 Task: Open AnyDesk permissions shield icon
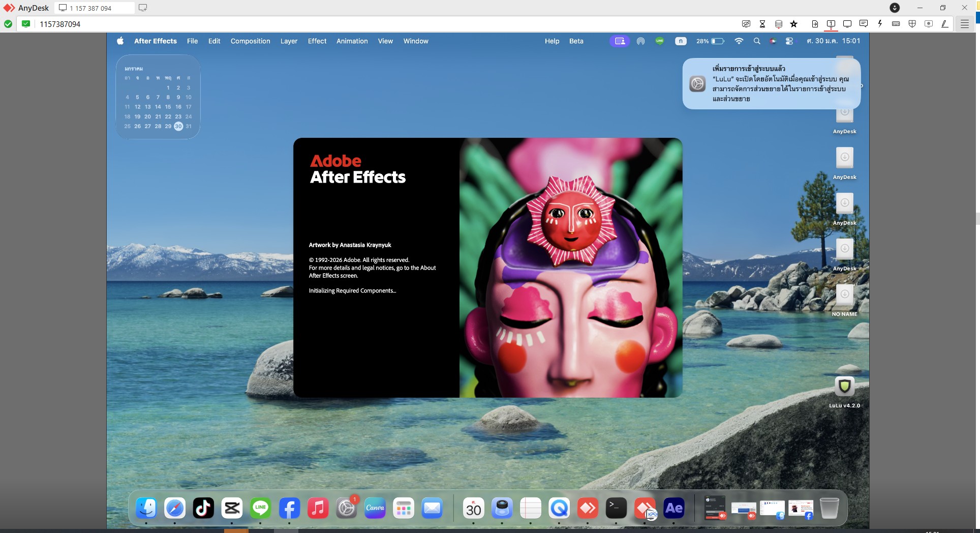[x=912, y=24]
